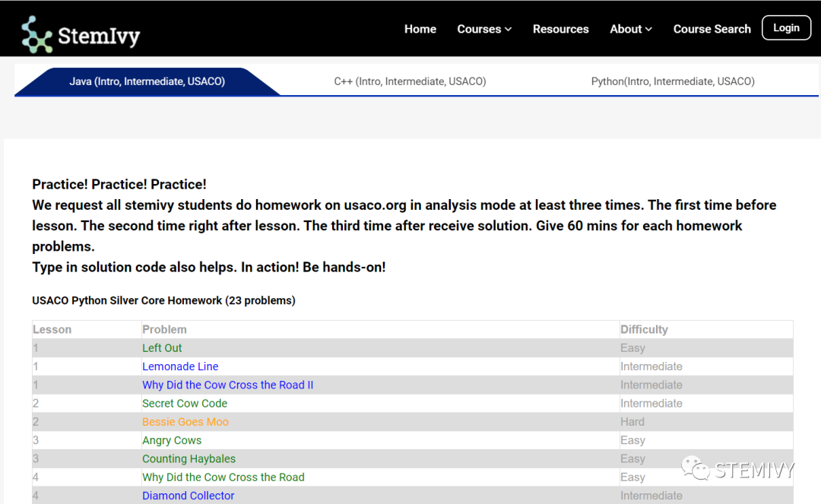Image resolution: width=821 pixels, height=504 pixels.
Task: Switch to the C++ (Intro, Intermediate, USACO) tab
Action: pos(410,81)
